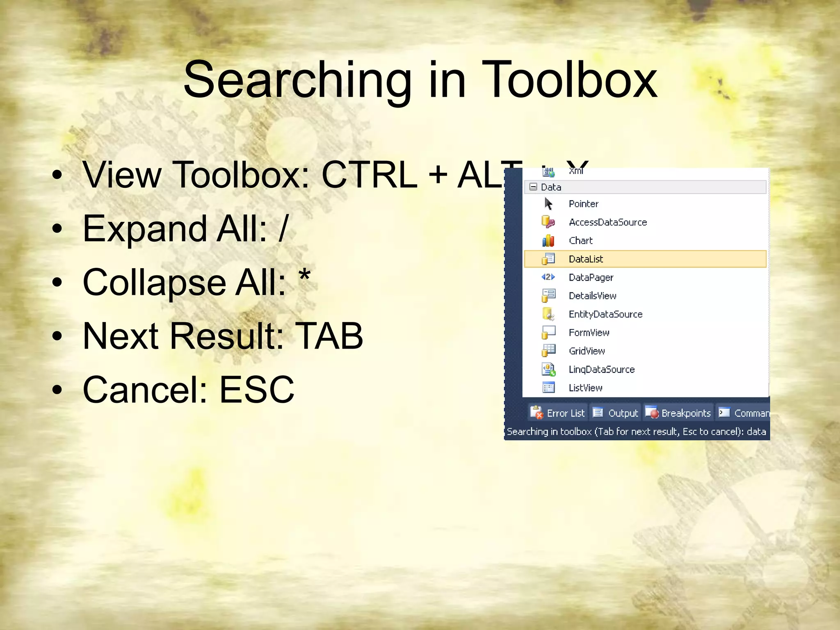Viewport: 840px width, 630px height.
Task: Click the AccessDataSource icon
Action: pos(548,222)
